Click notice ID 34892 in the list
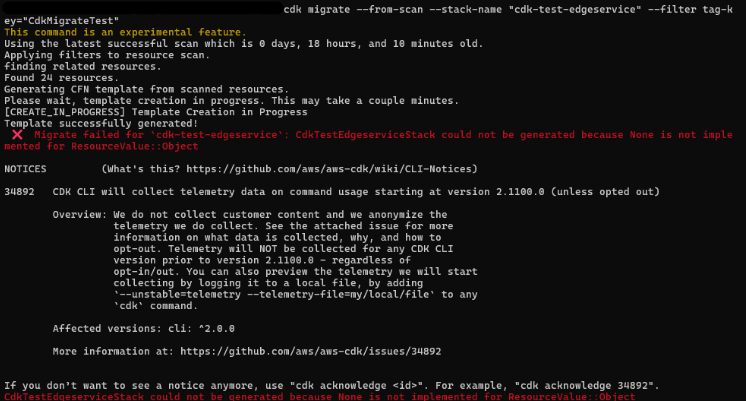Image resolution: width=746 pixels, height=401 pixels. [19, 192]
